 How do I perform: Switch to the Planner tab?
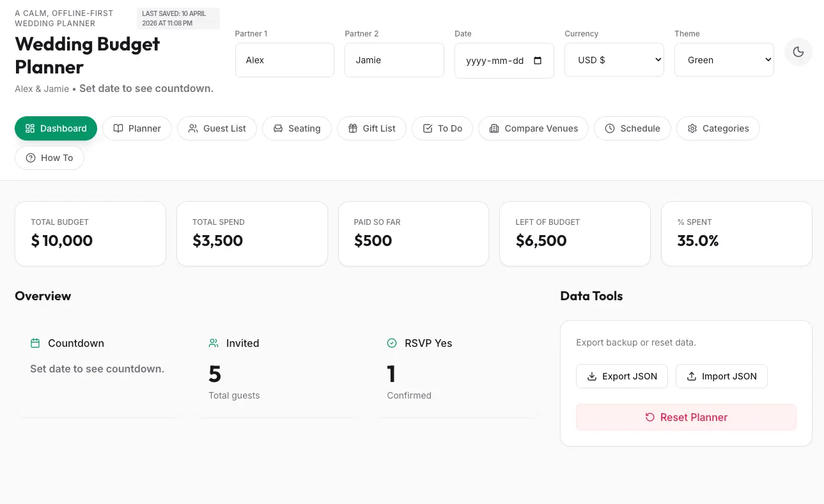[x=137, y=128]
